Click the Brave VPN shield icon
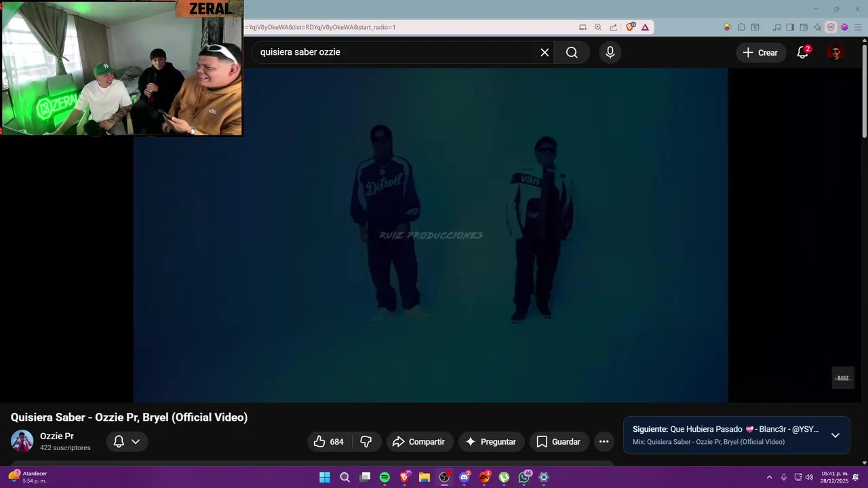 pyautogui.click(x=831, y=27)
